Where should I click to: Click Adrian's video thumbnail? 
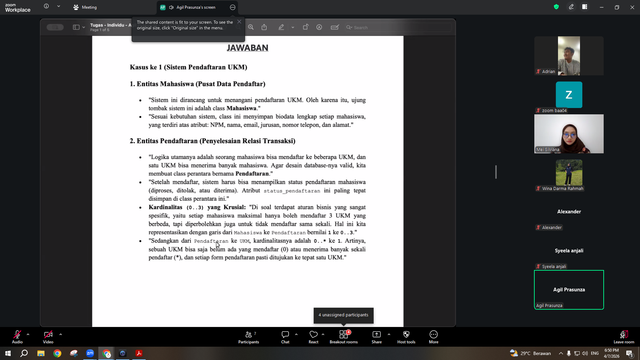coord(569,56)
